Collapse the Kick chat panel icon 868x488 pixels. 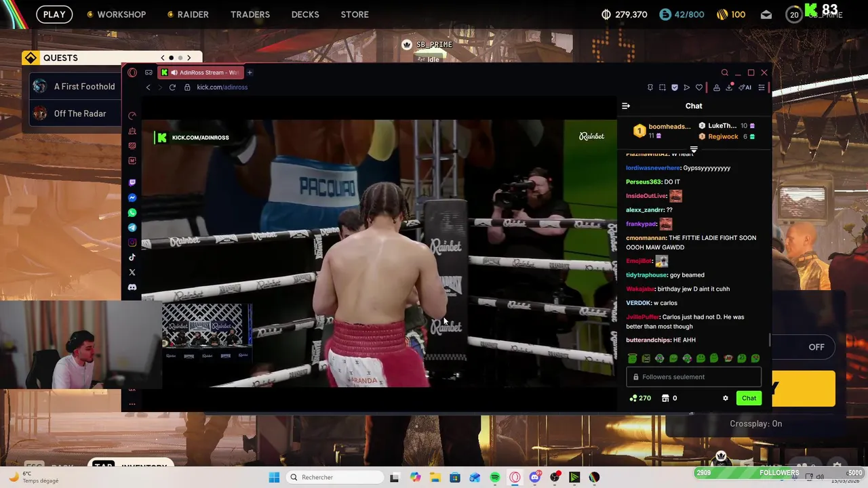coord(626,106)
